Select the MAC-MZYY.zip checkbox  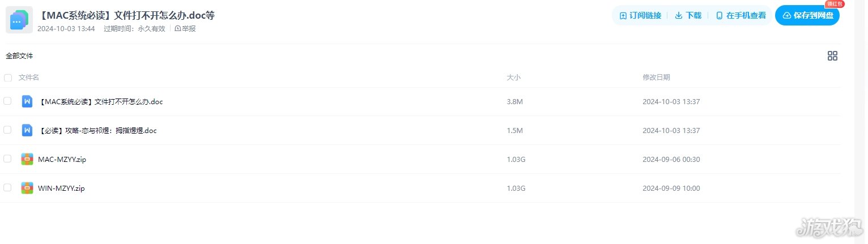(7, 159)
